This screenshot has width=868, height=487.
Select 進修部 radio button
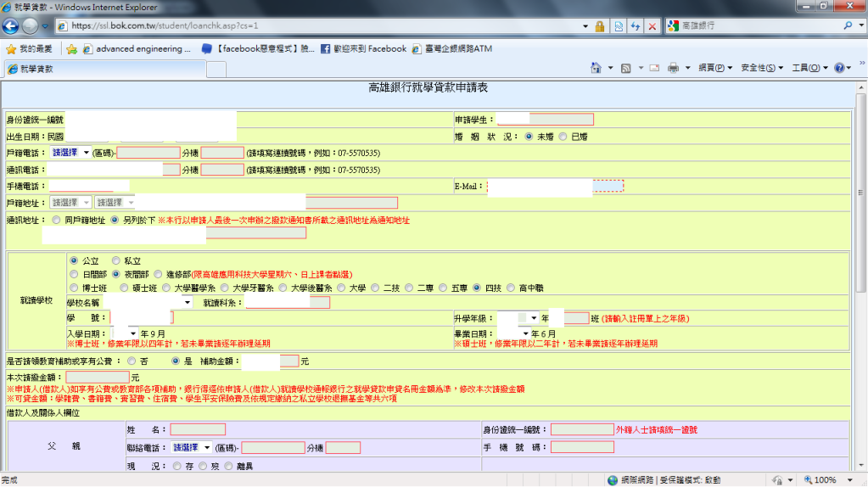159,275
